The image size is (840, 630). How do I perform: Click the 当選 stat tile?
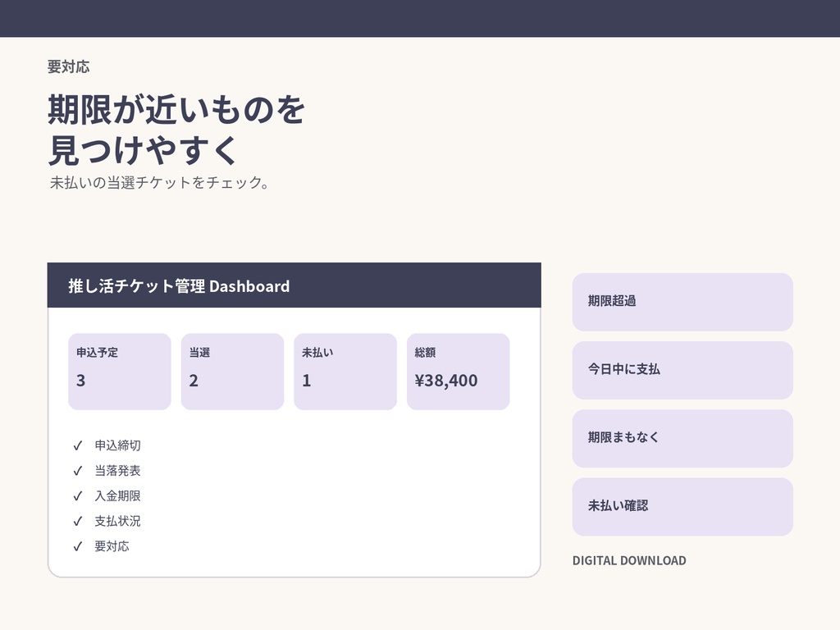point(232,372)
